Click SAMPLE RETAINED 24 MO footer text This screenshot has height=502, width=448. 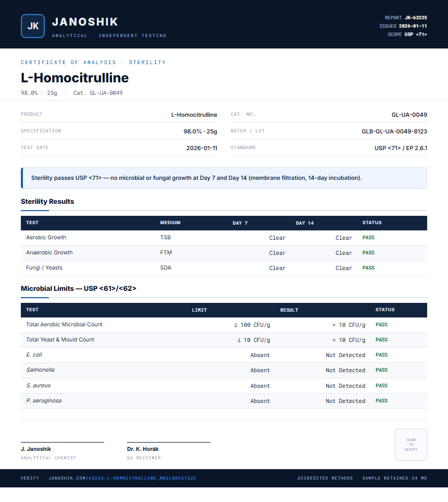coord(394,478)
